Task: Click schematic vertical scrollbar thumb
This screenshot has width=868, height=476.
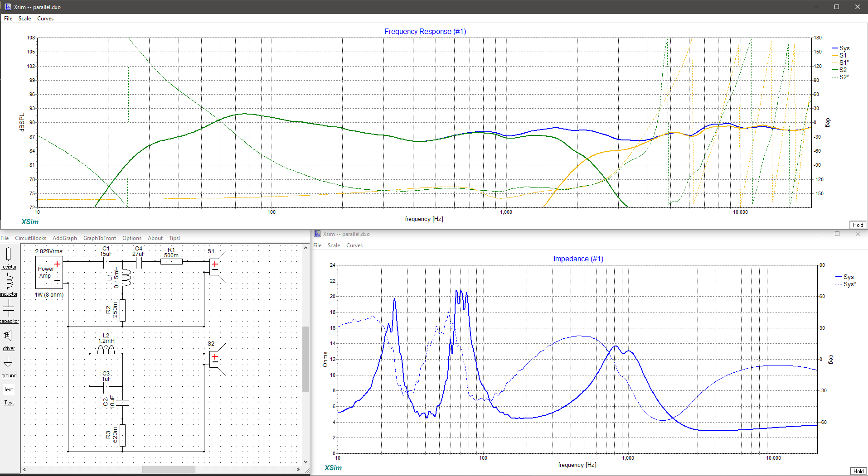Action: 306,359
